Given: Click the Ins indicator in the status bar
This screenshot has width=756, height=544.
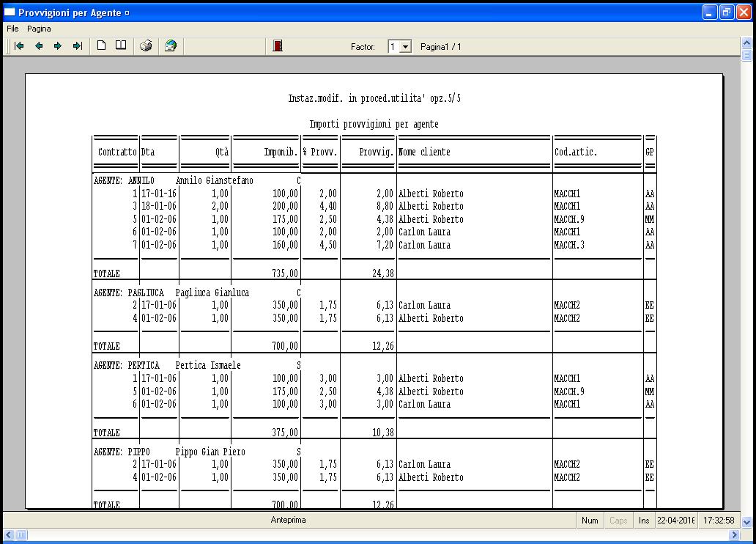Looking at the screenshot, I should point(644,521).
